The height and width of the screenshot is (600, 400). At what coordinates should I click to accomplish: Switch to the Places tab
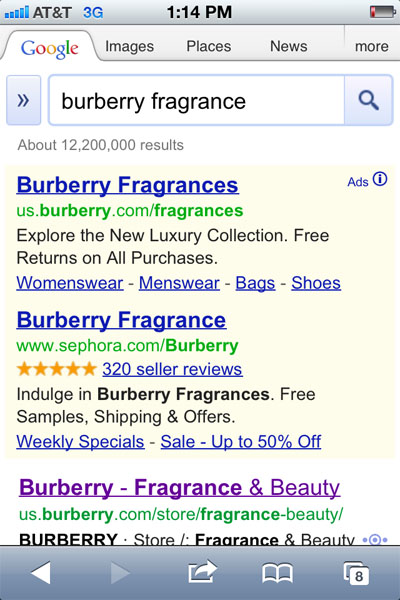coord(209,46)
